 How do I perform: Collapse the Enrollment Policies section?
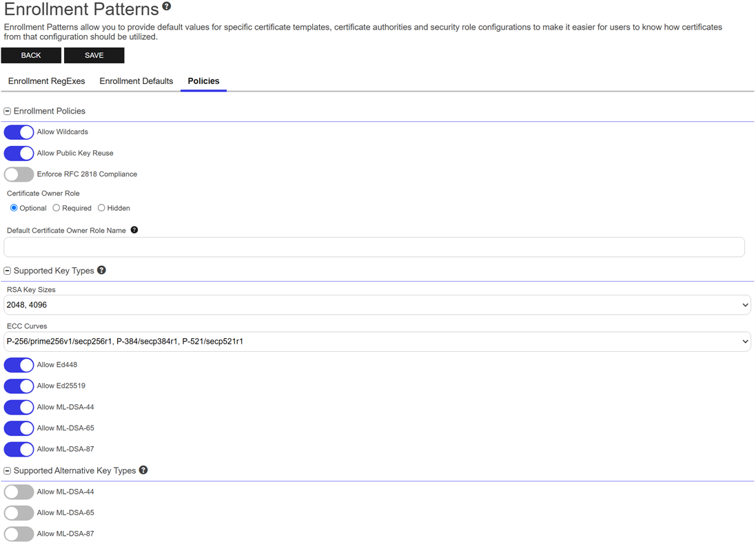click(8, 111)
